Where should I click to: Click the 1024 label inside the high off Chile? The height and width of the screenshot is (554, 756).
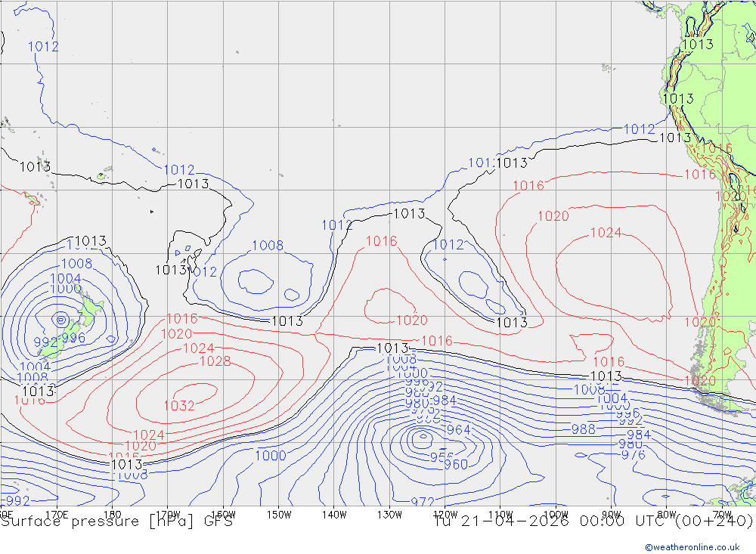(606, 233)
